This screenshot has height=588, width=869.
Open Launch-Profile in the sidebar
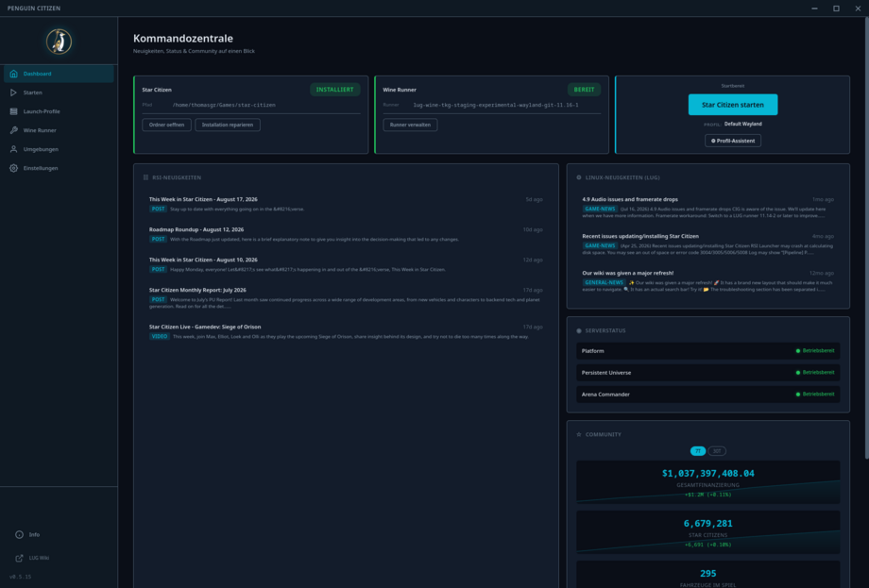click(59, 111)
